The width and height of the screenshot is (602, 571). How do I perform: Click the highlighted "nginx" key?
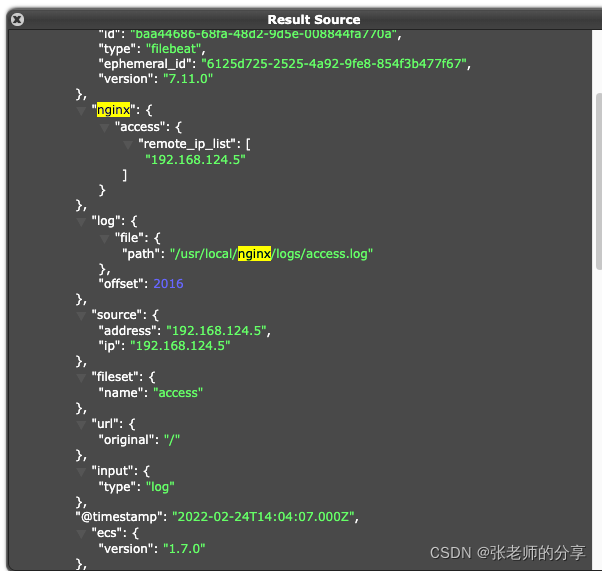113,110
